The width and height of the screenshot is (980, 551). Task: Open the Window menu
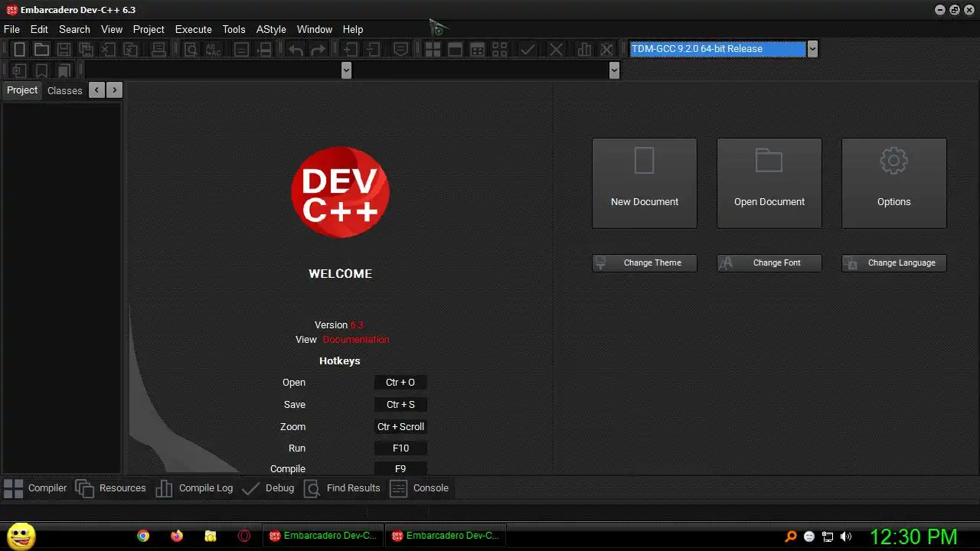(x=315, y=29)
